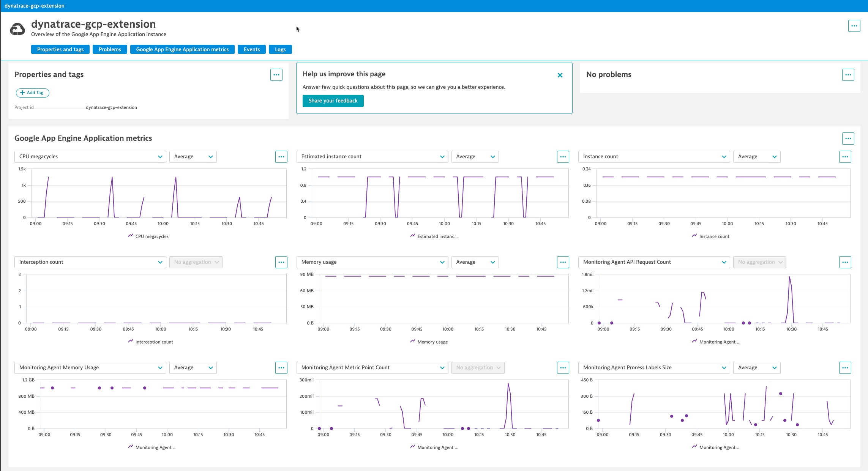This screenshot has width=868, height=471.
Task: Dismiss the Help us improve this page card
Action: point(560,75)
